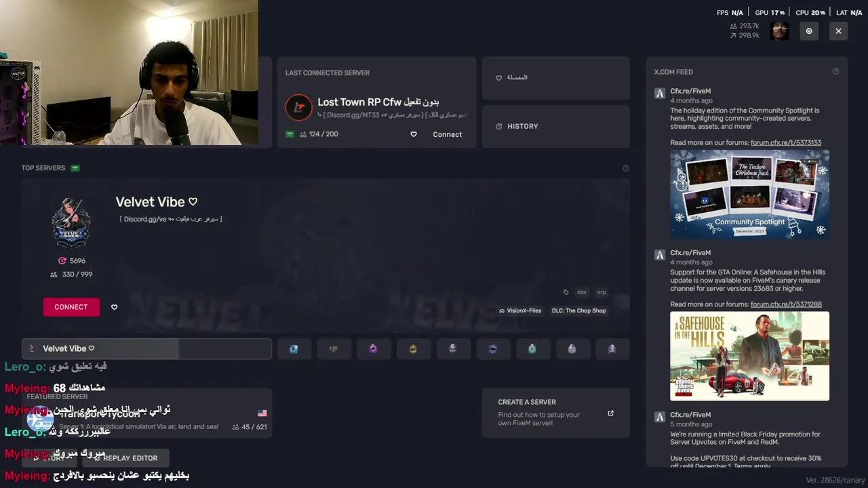Select the vrp tag

[x=601, y=292]
